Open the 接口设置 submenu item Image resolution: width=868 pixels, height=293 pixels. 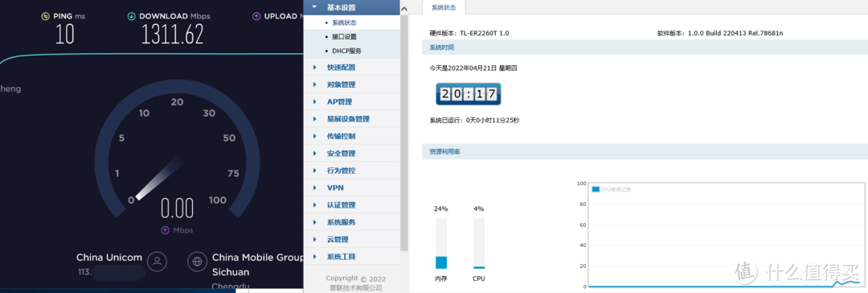click(344, 37)
